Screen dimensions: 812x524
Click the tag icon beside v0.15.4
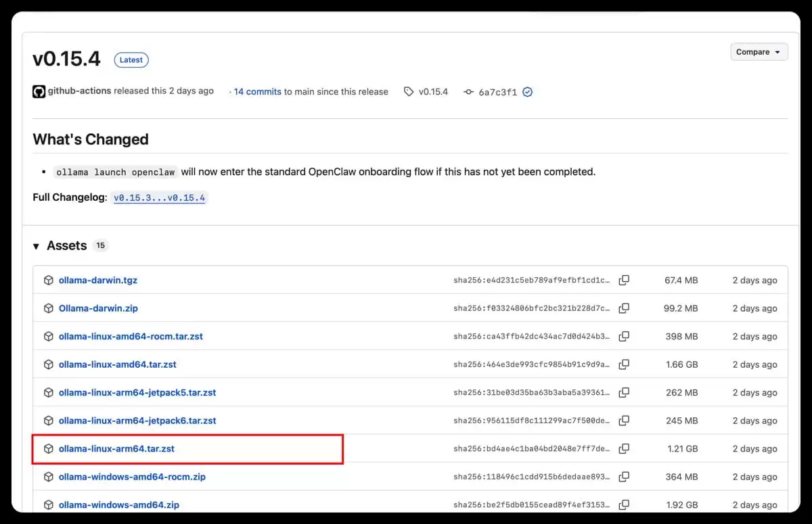(x=409, y=92)
